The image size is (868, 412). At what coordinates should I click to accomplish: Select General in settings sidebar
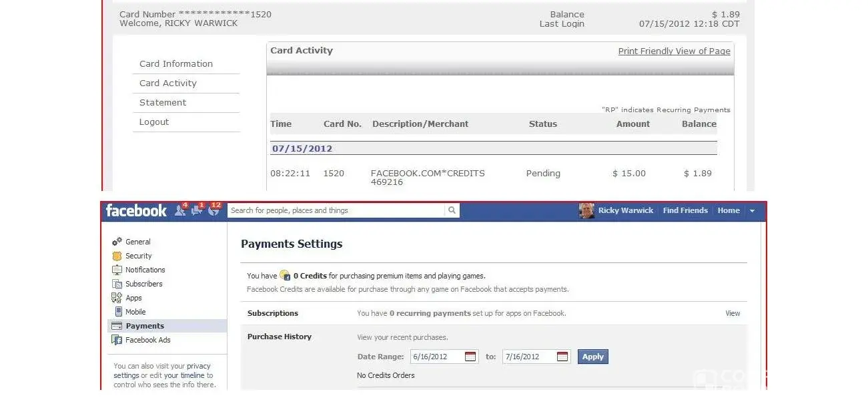click(x=138, y=242)
